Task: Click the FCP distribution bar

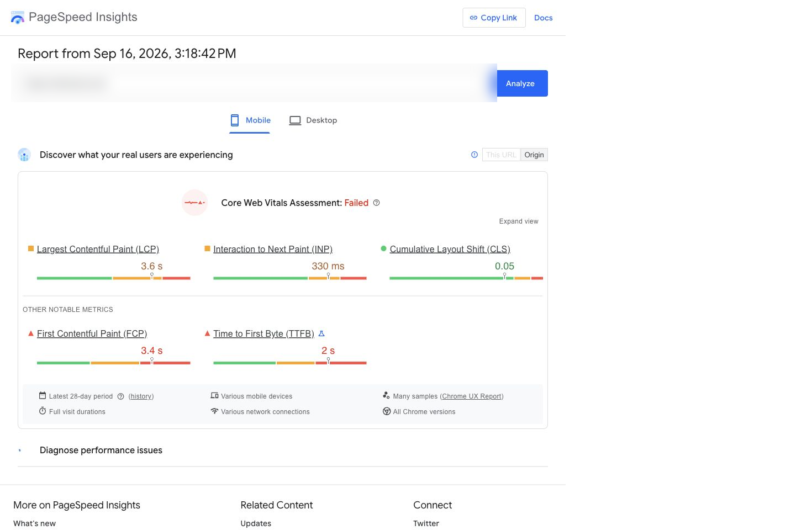Action: coord(113,363)
